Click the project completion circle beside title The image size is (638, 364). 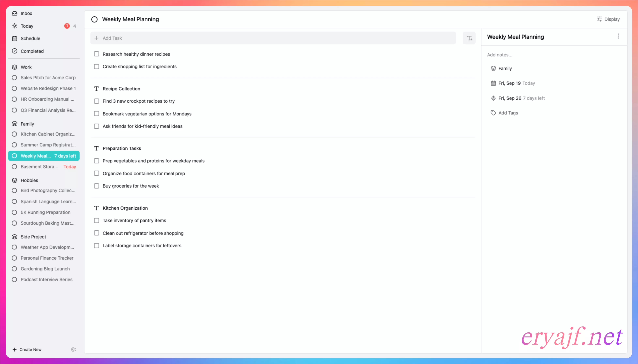coord(94,19)
